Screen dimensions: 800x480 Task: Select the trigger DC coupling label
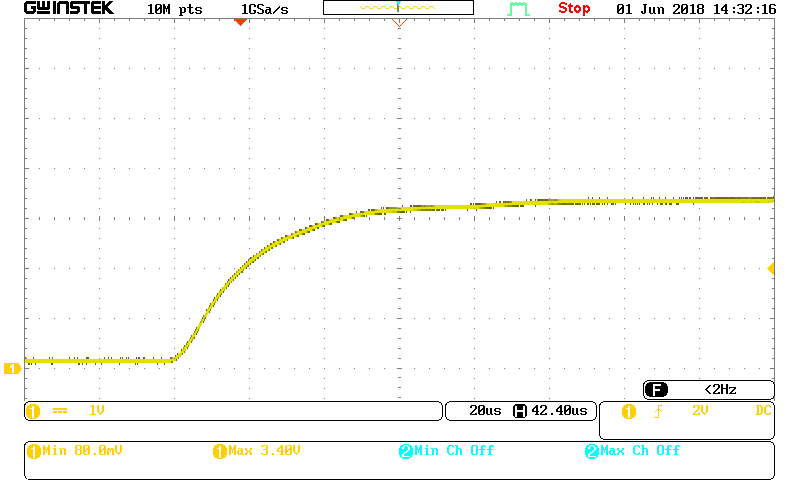click(x=763, y=411)
